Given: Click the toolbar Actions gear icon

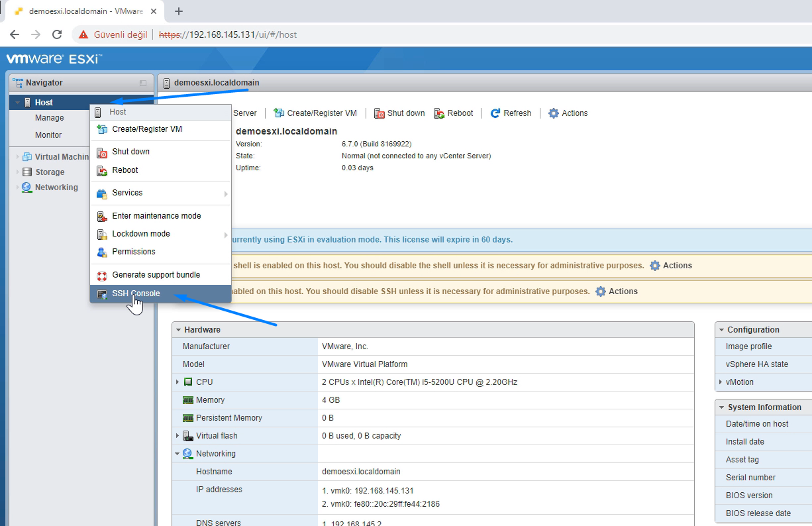Looking at the screenshot, I should click(x=554, y=113).
